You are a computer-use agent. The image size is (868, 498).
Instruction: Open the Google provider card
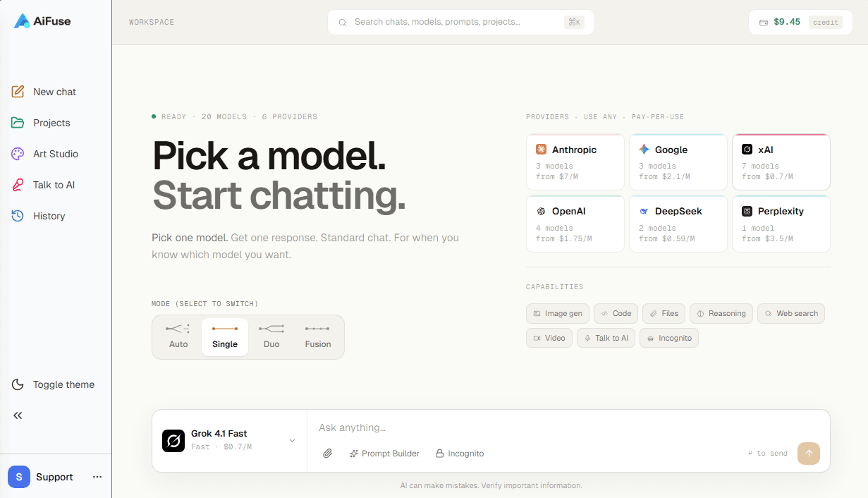tap(678, 162)
